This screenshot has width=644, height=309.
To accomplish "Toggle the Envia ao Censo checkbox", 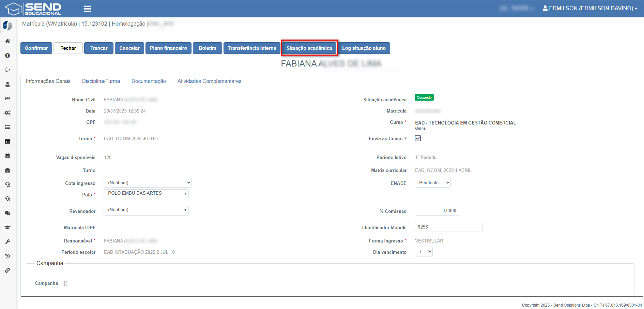I will point(418,138).
